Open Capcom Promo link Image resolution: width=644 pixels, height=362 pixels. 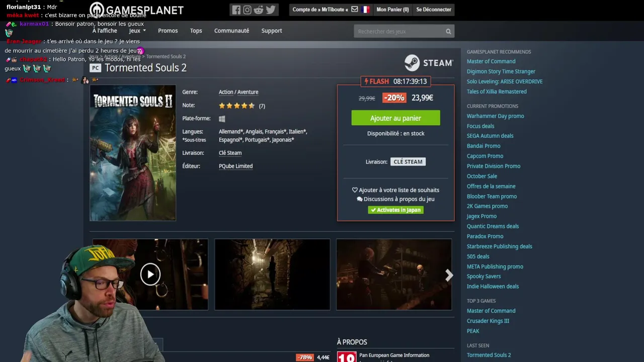click(485, 156)
